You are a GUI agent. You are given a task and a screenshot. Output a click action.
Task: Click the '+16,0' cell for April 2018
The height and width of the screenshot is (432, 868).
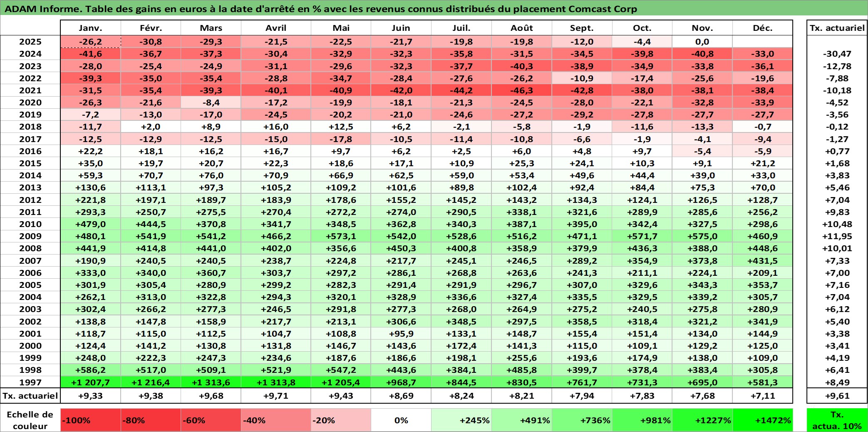276,127
